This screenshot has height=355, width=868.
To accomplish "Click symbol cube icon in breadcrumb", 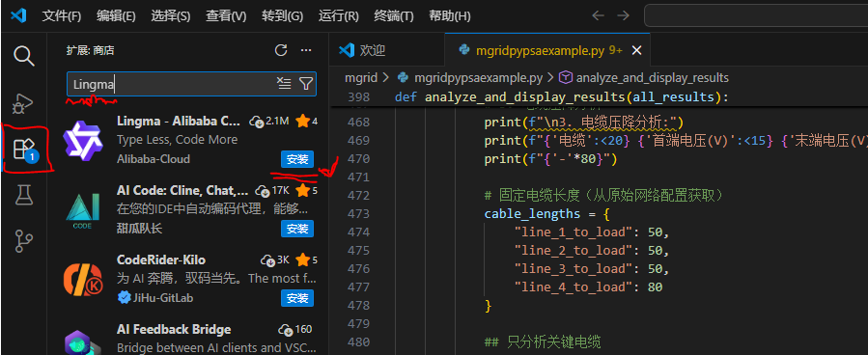I will click(x=565, y=77).
